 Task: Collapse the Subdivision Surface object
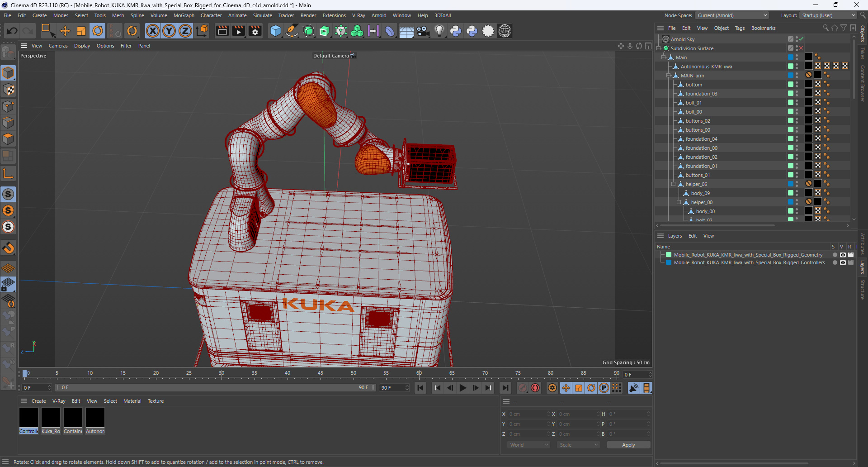tap(659, 48)
